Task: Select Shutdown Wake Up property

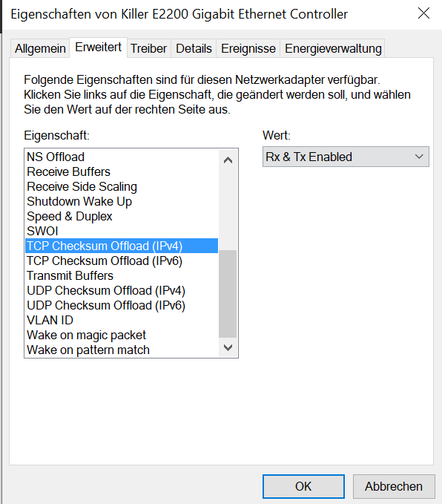Action: [122, 201]
